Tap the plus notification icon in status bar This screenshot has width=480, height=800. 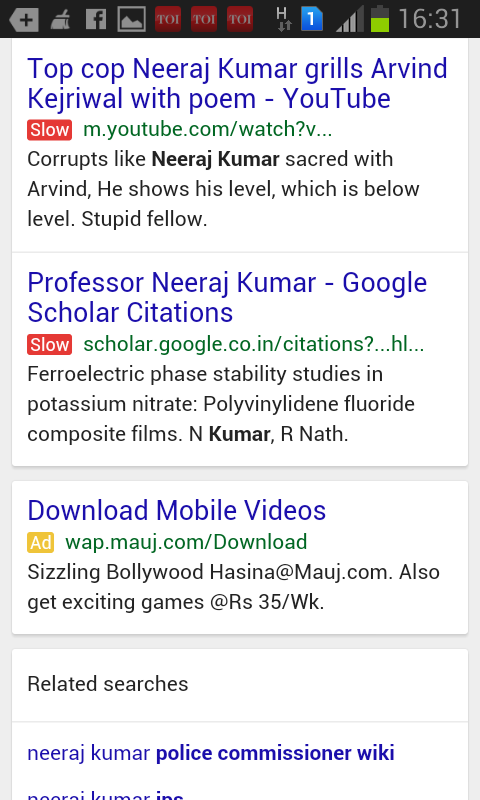23,19
